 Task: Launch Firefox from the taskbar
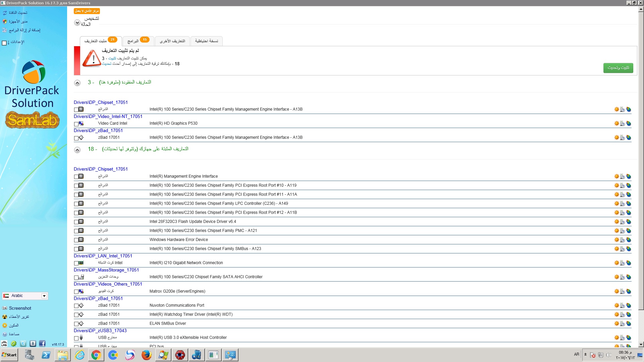pyautogui.click(x=146, y=355)
